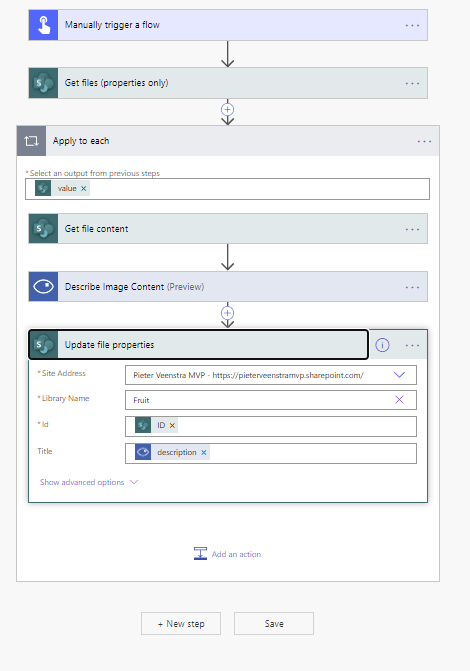Remove the ID token from the Id field
The width and height of the screenshot is (470, 671).
[x=172, y=425]
